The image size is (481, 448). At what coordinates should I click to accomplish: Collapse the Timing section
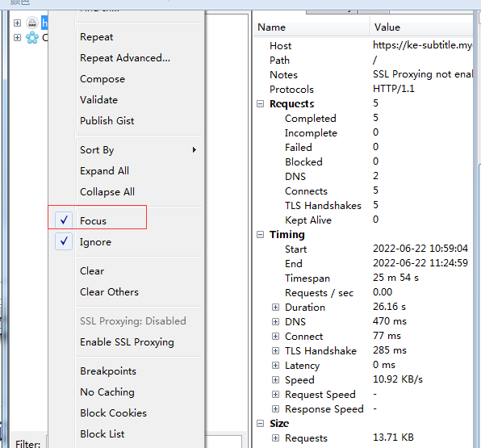click(x=260, y=235)
